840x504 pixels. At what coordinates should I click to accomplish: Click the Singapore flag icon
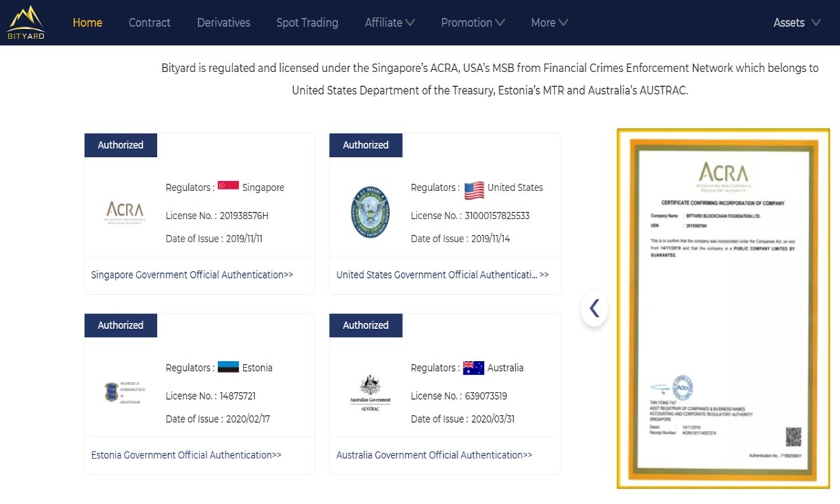(x=228, y=187)
